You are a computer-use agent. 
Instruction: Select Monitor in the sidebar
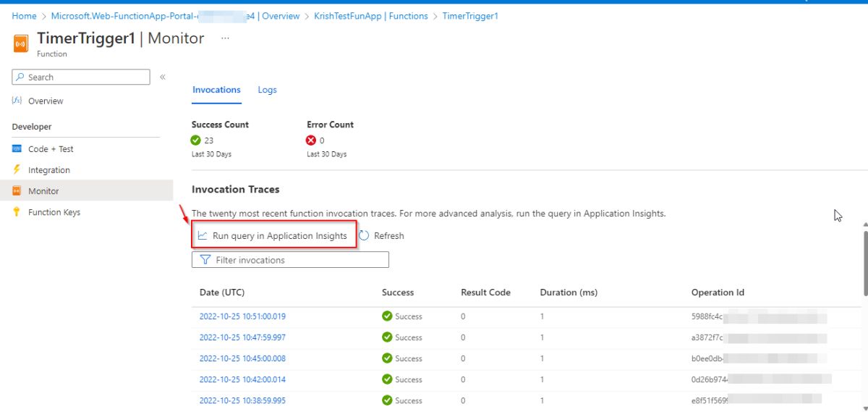click(x=86, y=191)
